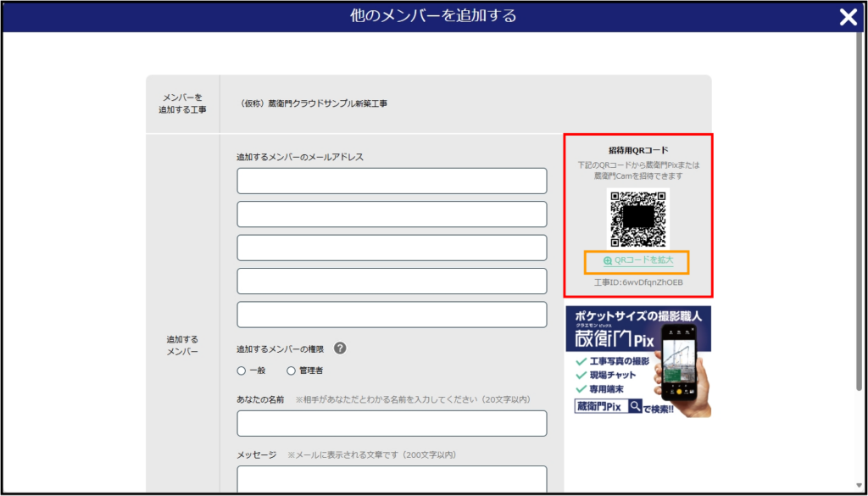Click the メッセージ text area
The height and width of the screenshot is (496, 868).
(392, 479)
